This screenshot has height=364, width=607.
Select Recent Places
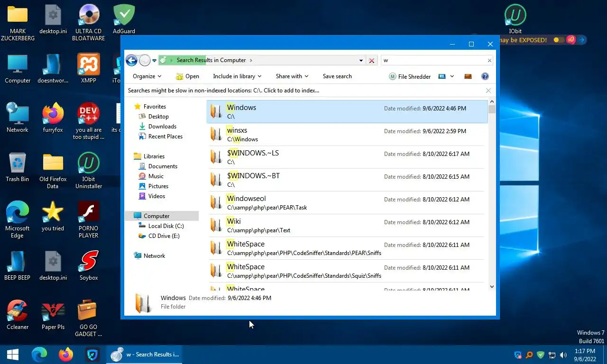[166, 136]
